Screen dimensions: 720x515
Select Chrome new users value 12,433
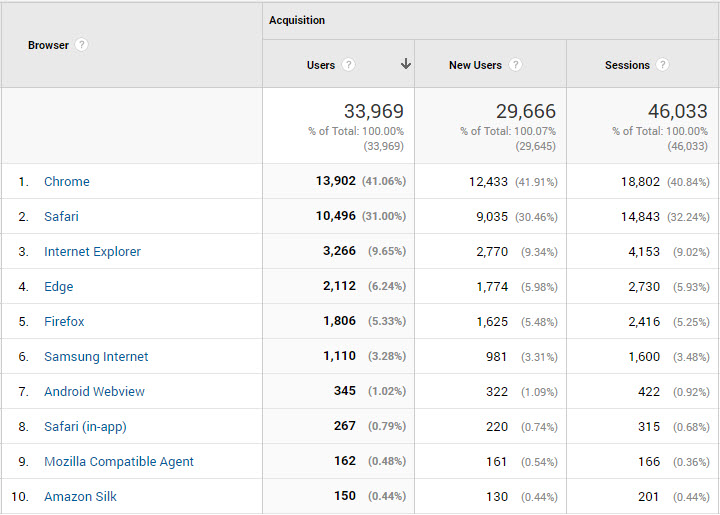(x=488, y=182)
